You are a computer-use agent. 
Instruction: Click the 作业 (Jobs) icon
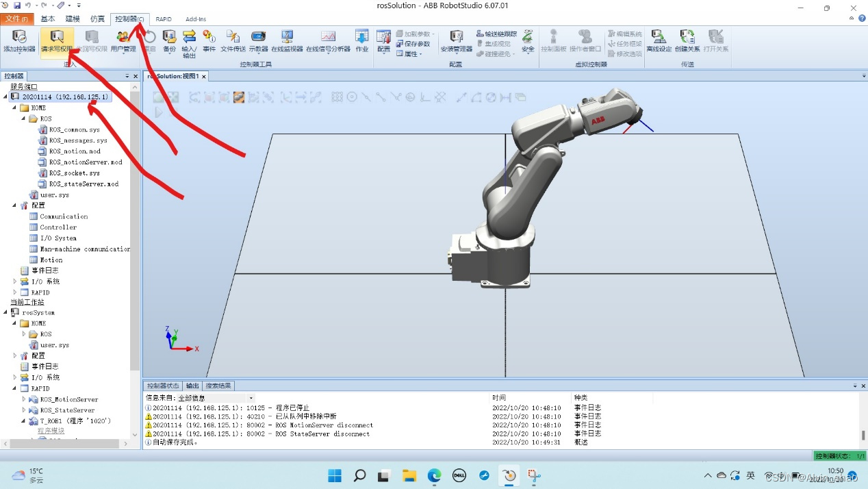[x=361, y=41]
